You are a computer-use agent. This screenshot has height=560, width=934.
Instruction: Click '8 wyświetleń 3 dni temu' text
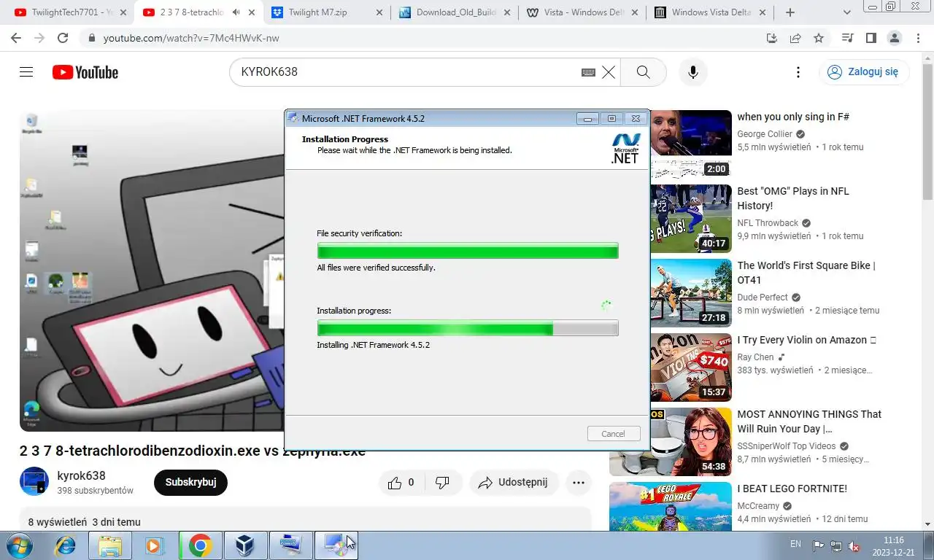point(85,522)
